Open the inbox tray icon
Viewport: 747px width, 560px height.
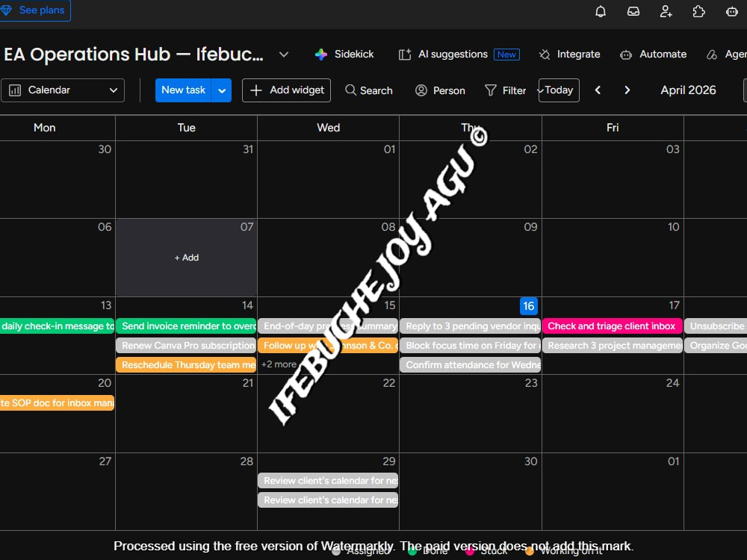point(633,11)
